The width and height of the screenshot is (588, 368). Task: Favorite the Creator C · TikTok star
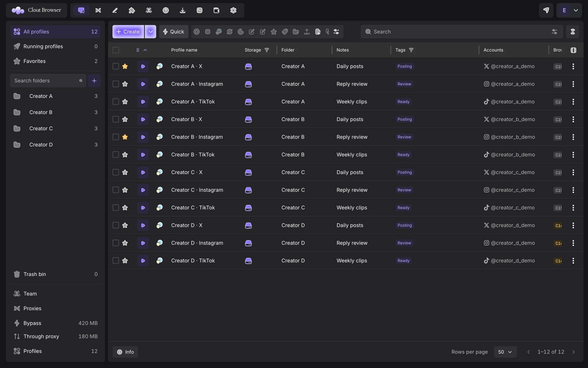point(125,208)
